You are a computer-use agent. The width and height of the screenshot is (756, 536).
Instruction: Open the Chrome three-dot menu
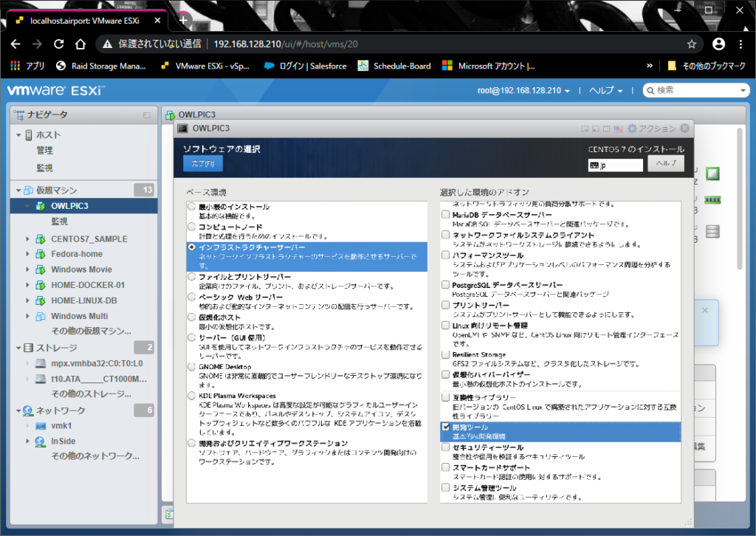coord(741,44)
